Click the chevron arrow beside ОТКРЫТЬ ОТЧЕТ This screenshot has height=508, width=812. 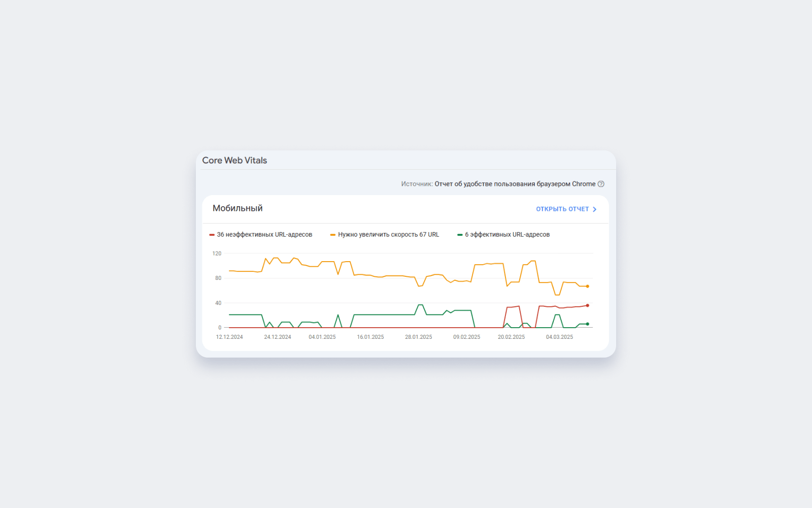coord(594,209)
